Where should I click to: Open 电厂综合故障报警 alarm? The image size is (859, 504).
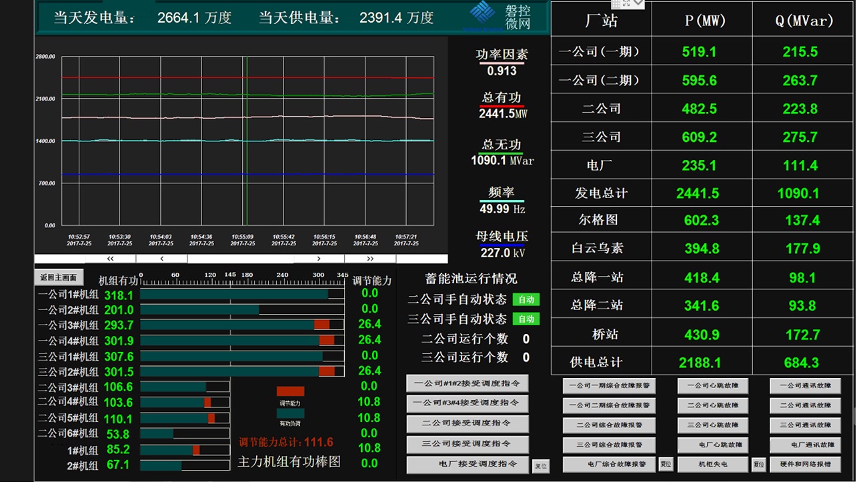[610, 465]
